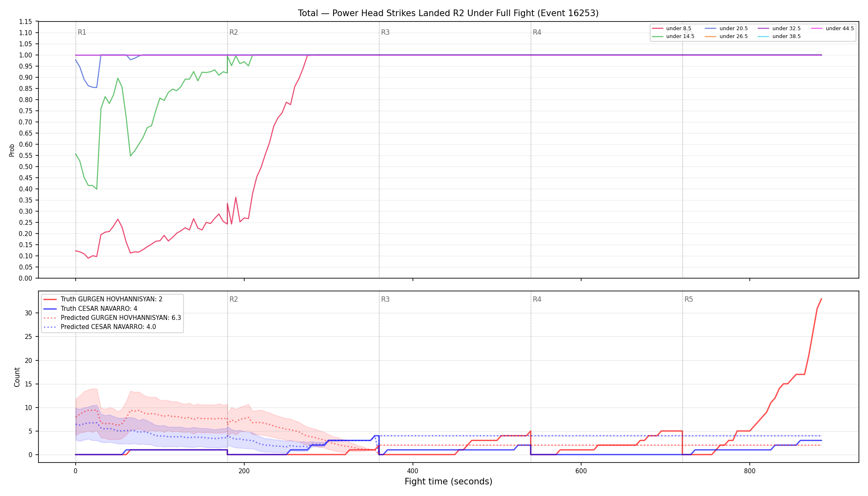Click the 'Fight time (seconds)' axis label
868x496 pixels.
tap(448, 482)
